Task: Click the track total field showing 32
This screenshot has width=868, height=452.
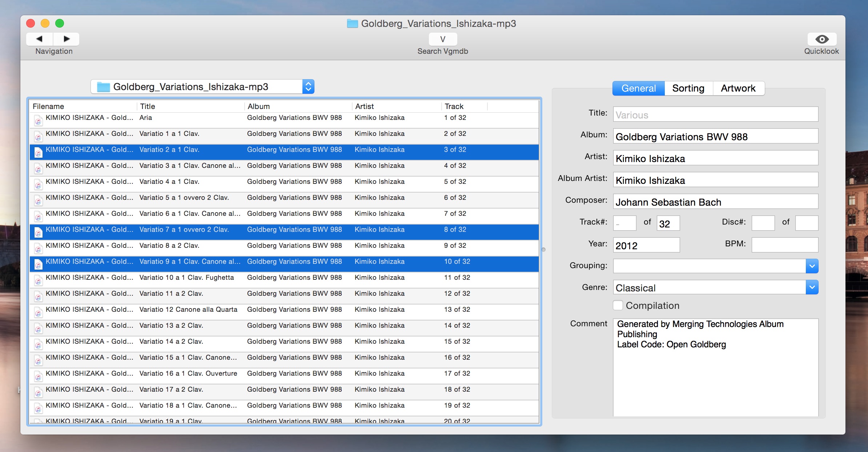Action: coord(668,223)
